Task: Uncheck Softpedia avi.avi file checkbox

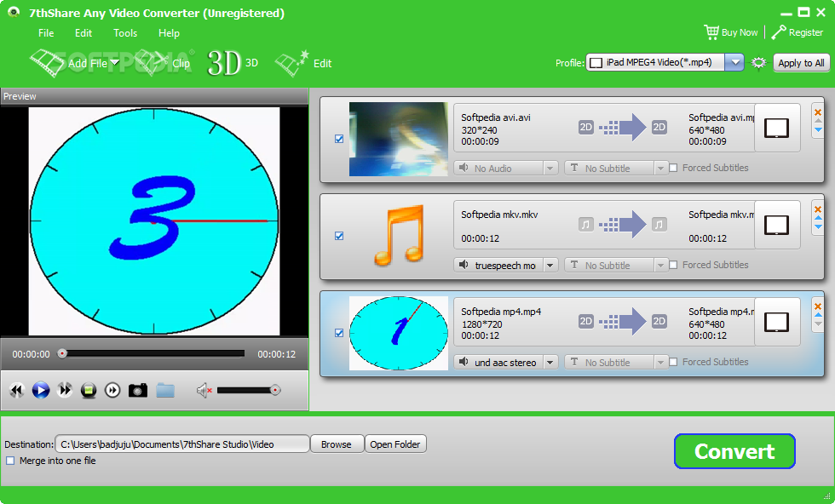Action: [339, 139]
